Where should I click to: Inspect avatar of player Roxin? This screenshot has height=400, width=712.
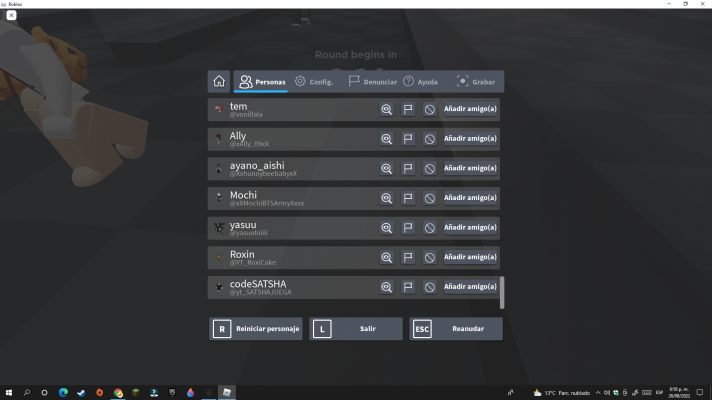pos(386,257)
